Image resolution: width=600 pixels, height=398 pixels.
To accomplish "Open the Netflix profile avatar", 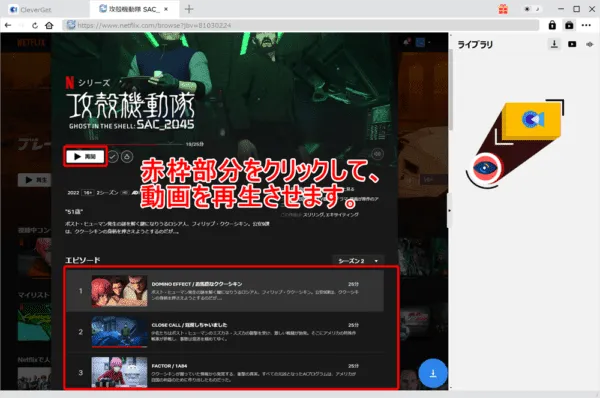I will pos(420,42).
